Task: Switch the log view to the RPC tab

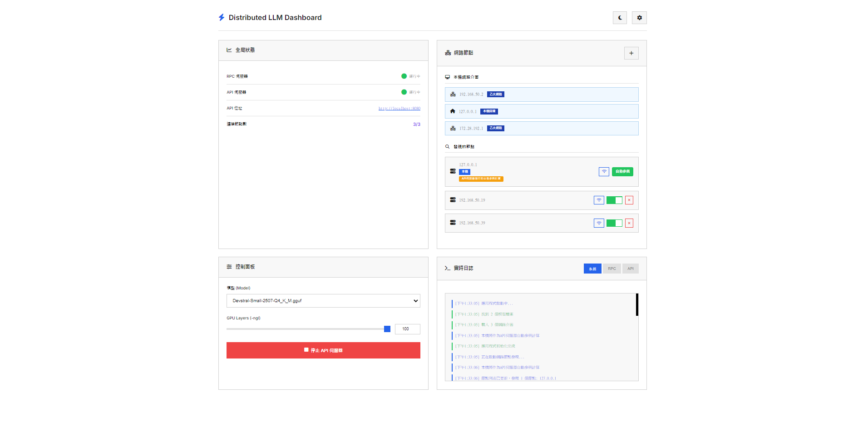Action: [612, 269]
